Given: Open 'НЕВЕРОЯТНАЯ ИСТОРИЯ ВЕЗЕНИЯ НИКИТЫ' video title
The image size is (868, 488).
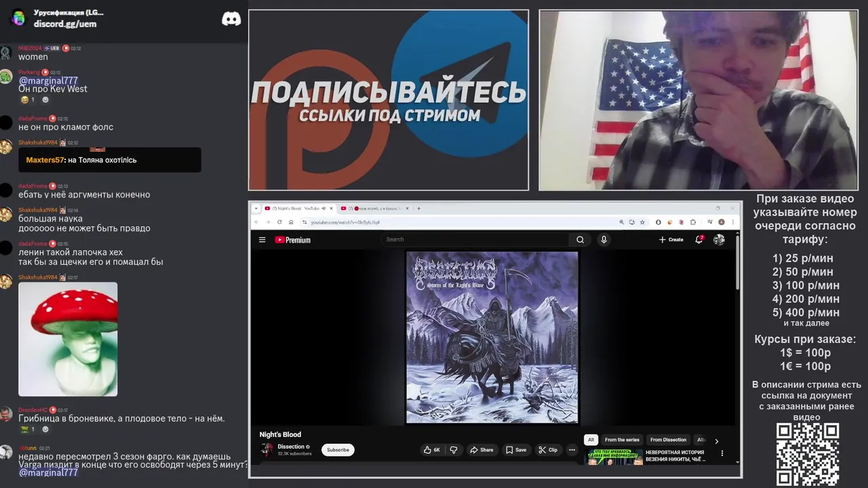Looking at the screenshot, I should coord(675,455).
